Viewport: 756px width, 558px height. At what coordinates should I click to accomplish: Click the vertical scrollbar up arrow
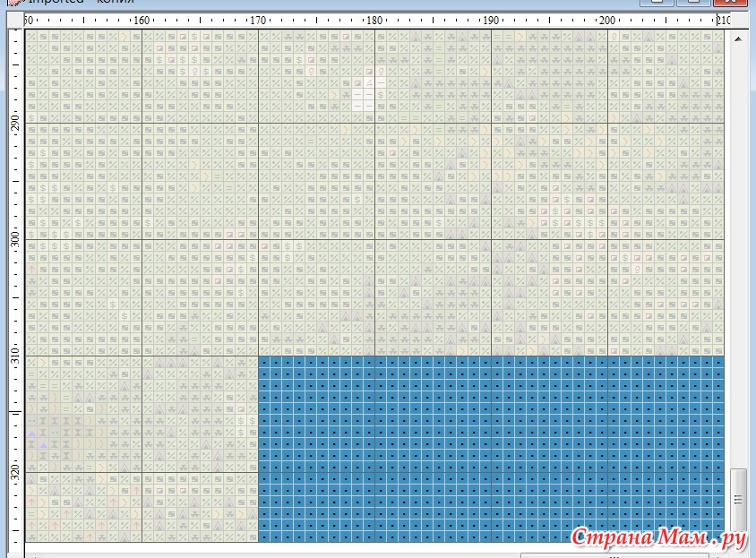[x=738, y=39]
